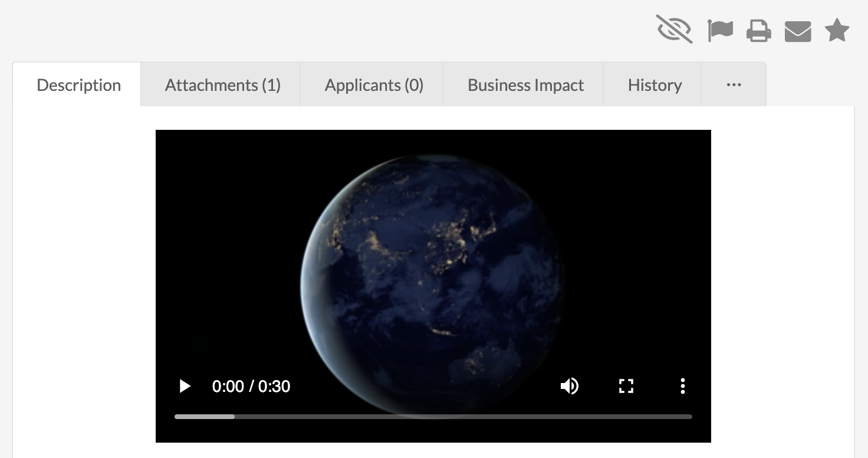Open the Description tab
The image size is (868, 458).
tap(77, 85)
